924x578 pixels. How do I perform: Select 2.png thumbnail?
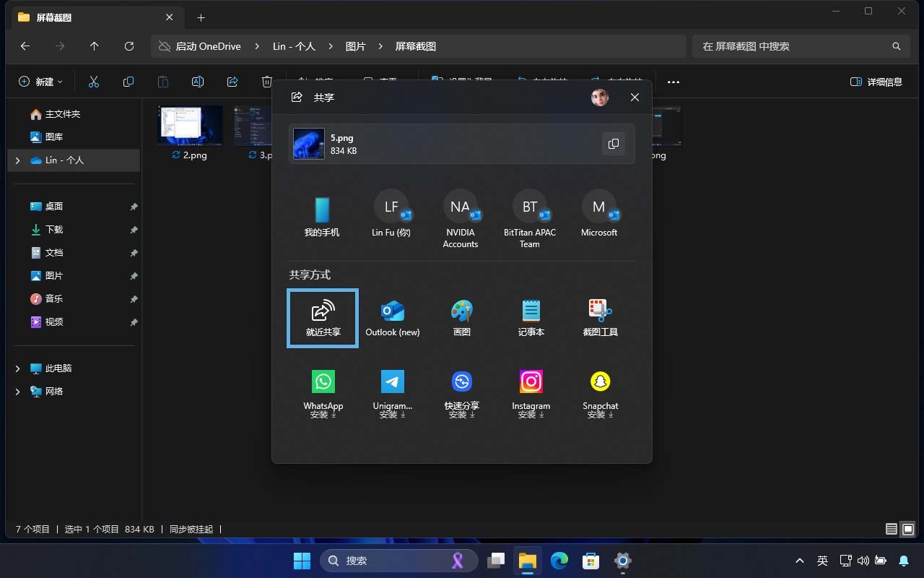190,126
